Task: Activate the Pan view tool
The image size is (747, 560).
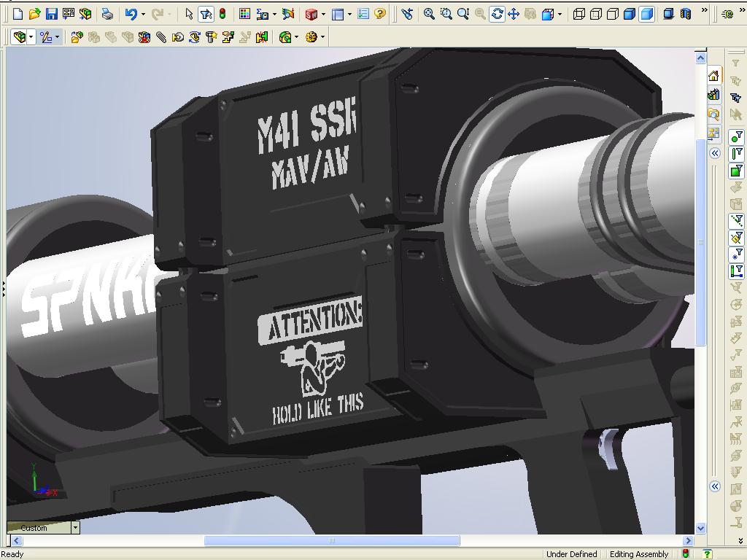Action: pos(514,14)
